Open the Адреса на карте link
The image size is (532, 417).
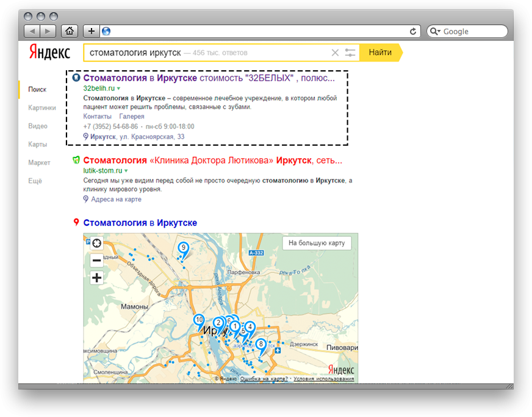(x=116, y=199)
